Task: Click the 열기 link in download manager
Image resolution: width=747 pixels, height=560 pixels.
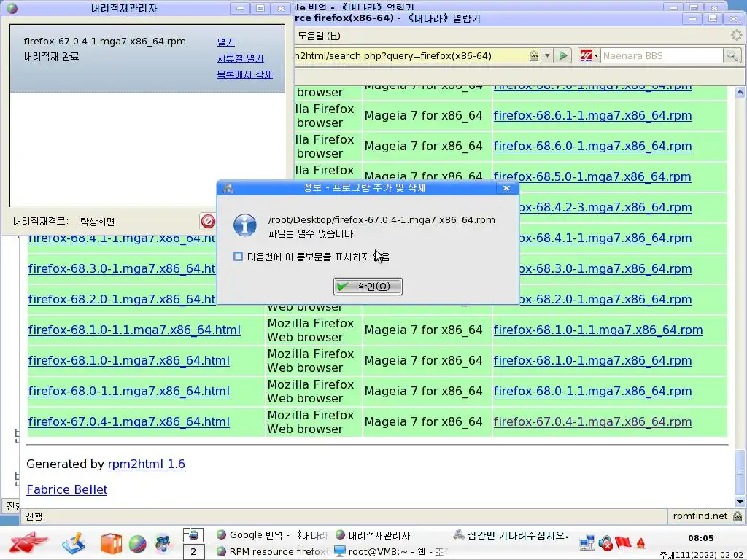Action: tap(226, 42)
